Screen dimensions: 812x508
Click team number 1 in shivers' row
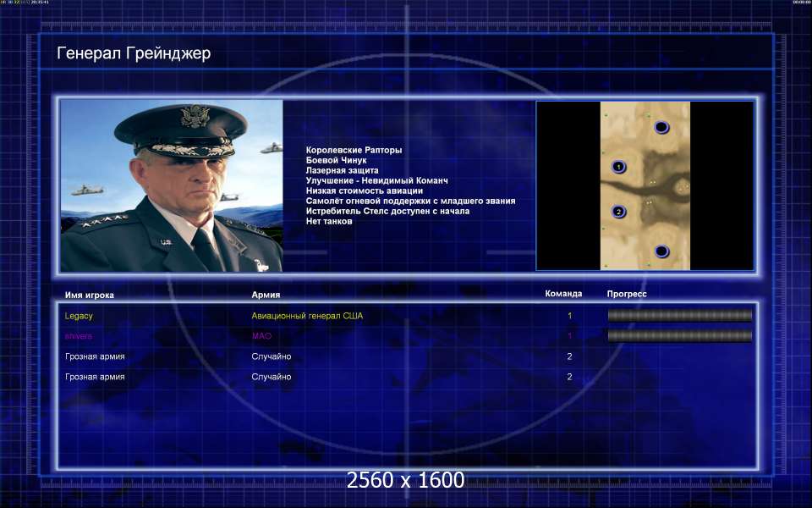[569, 336]
